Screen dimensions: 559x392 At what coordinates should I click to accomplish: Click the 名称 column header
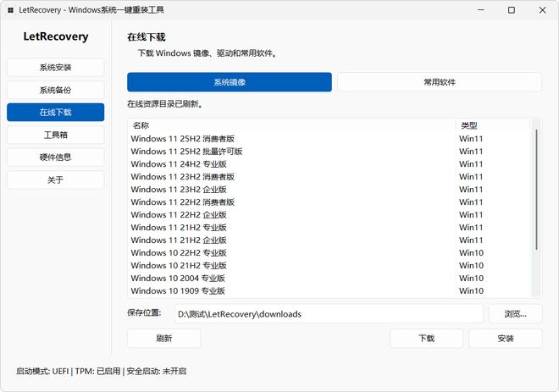click(x=292, y=125)
